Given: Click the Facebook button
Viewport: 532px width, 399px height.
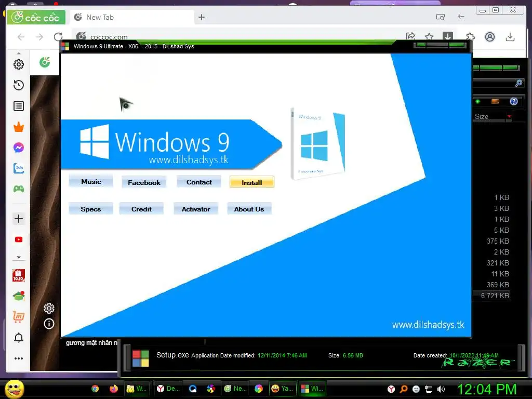Looking at the screenshot, I should [144, 182].
